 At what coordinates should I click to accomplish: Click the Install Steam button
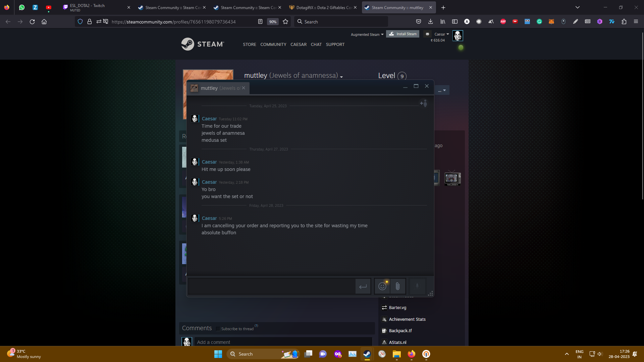pyautogui.click(x=402, y=34)
